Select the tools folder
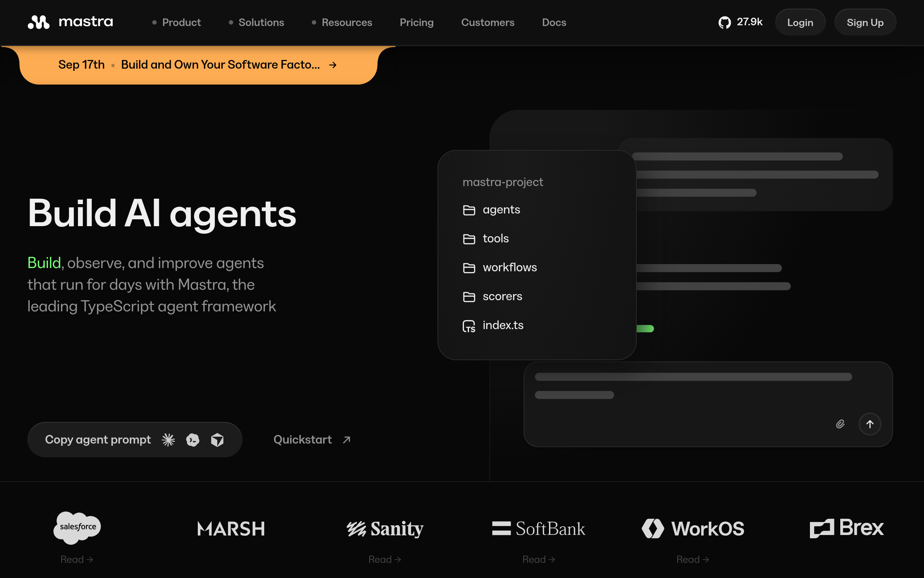This screenshot has width=924, height=578. click(x=486, y=238)
